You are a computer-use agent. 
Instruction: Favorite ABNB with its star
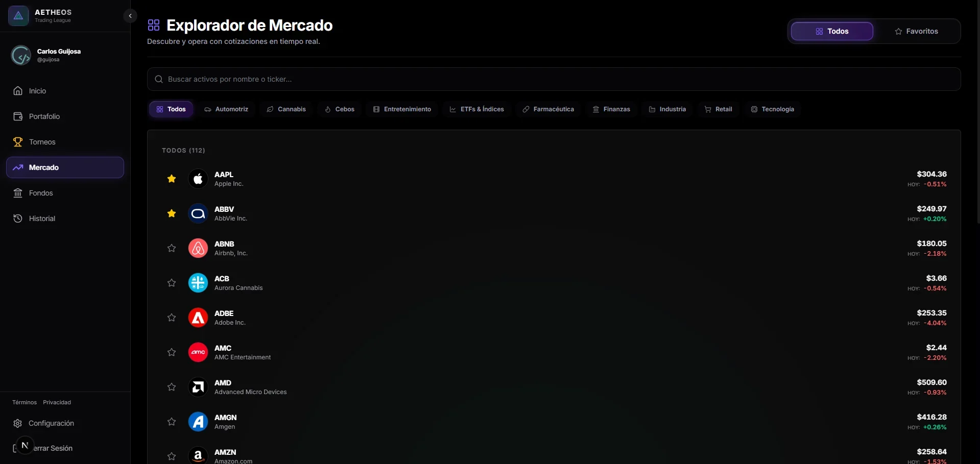coord(172,248)
